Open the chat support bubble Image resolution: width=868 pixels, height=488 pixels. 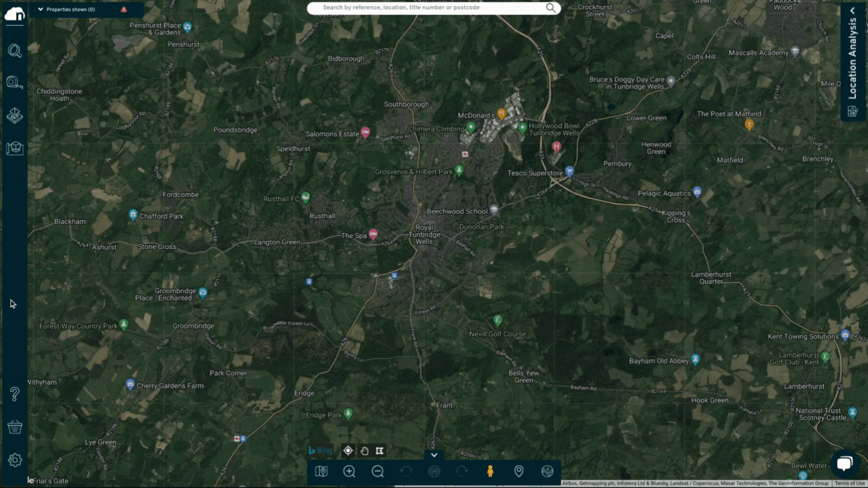(844, 464)
